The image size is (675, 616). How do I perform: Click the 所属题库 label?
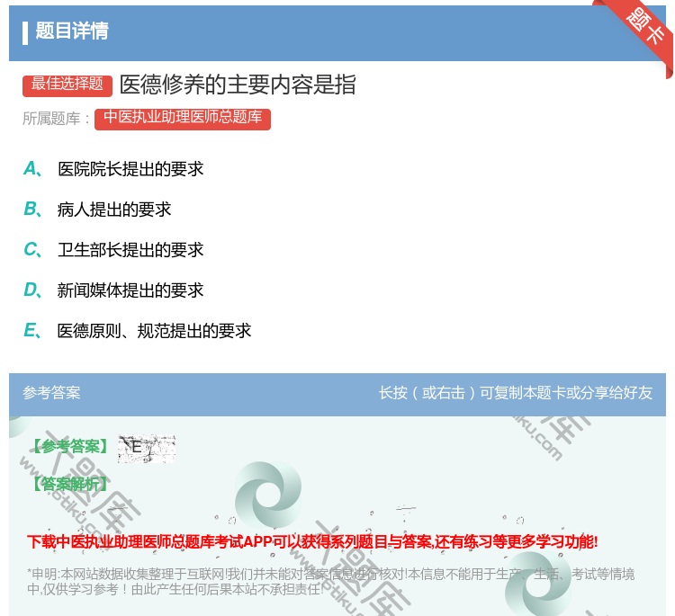(x=56, y=119)
